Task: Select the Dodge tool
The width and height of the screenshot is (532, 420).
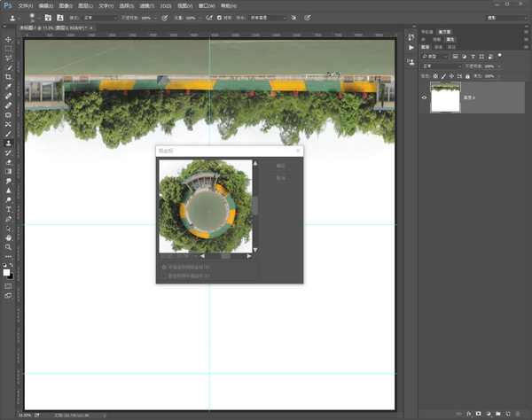Action: pos(8,200)
